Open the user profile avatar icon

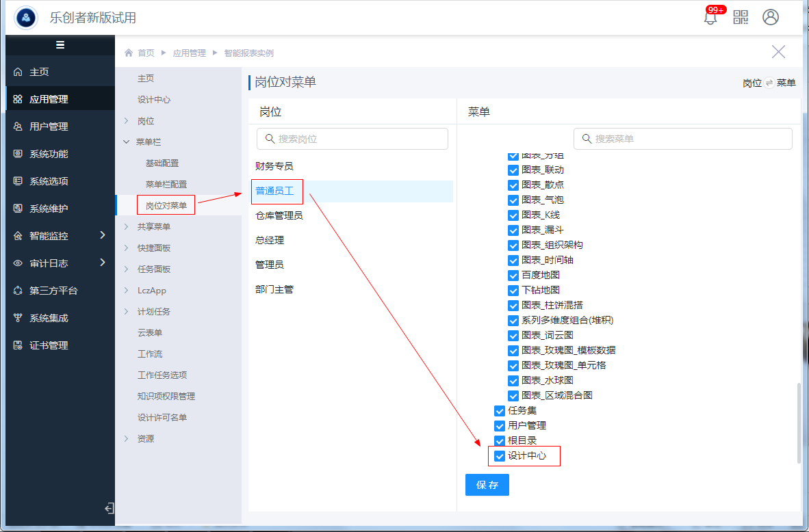(x=771, y=17)
